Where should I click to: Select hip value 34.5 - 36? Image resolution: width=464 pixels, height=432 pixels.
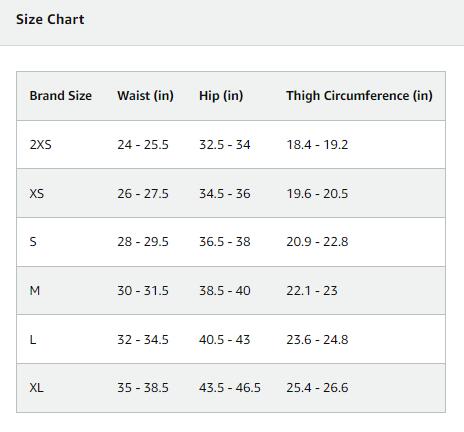click(x=225, y=194)
